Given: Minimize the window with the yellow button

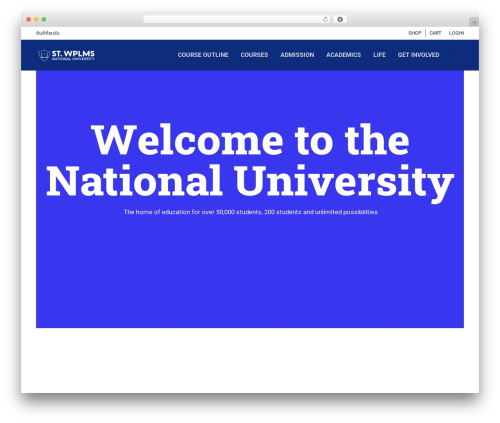Looking at the screenshot, I should (36, 20).
